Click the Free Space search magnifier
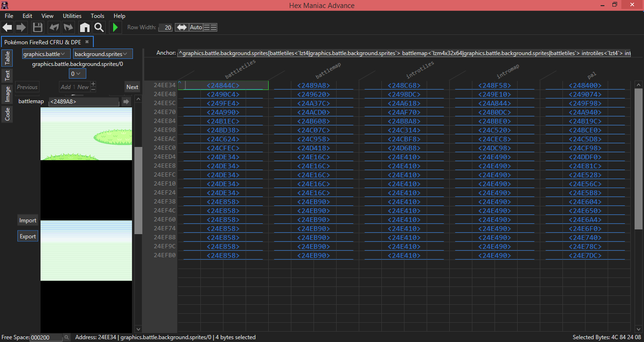Image resolution: width=644 pixels, height=342 pixels. tap(67, 337)
